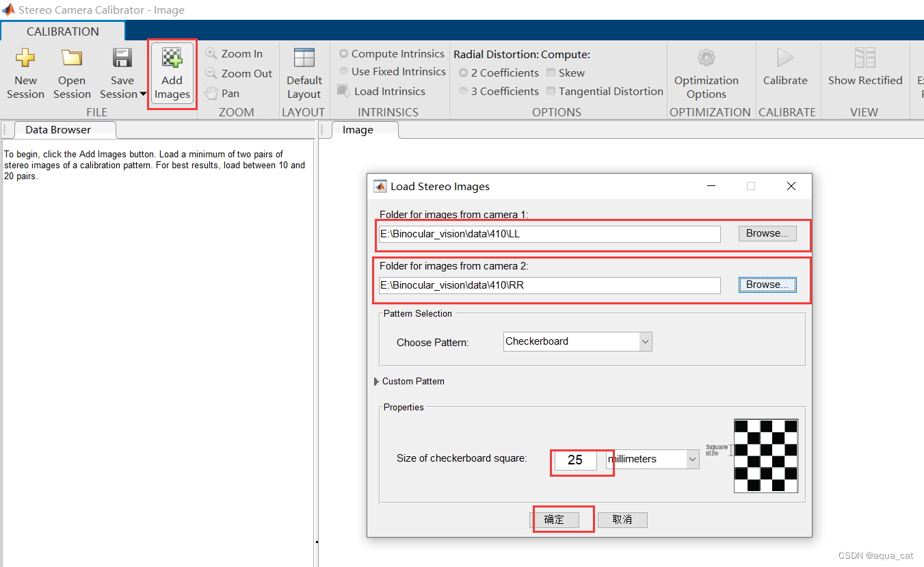924x567 pixels.
Task: Choose 3 Coefficients radial distortion
Action: pyautogui.click(x=464, y=91)
